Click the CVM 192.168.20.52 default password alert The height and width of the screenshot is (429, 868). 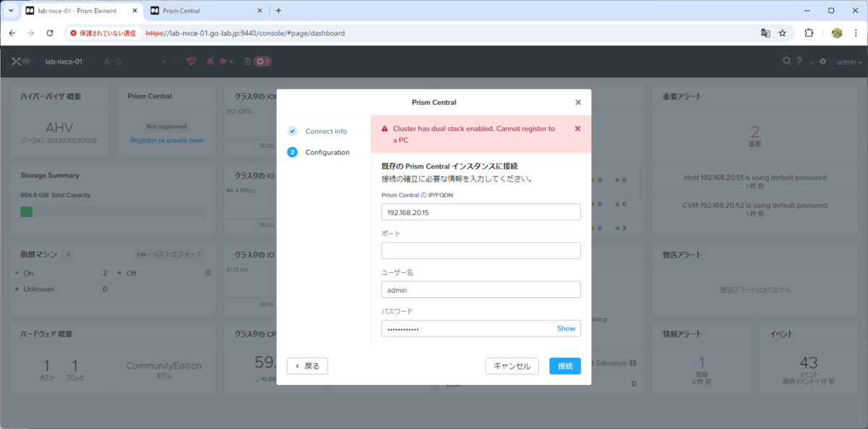[x=754, y=205]
